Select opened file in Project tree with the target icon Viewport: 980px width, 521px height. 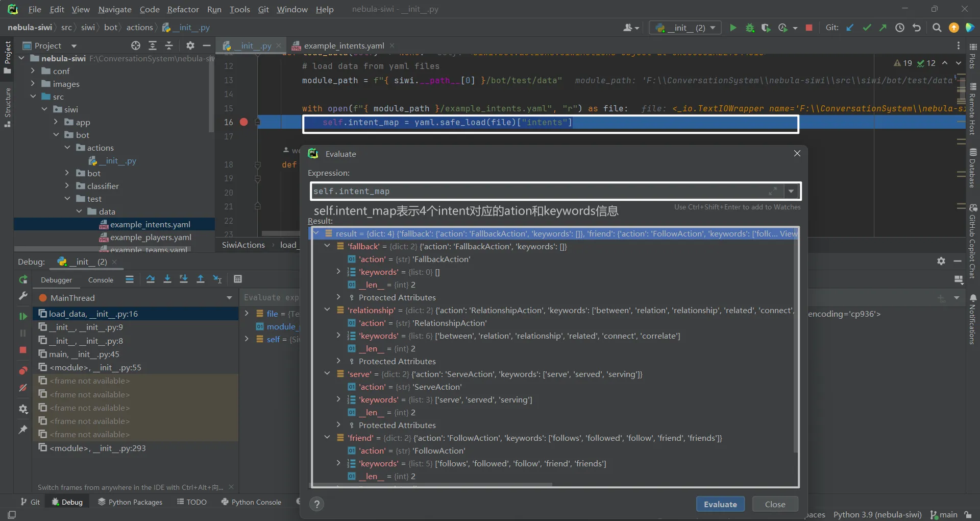136,45
